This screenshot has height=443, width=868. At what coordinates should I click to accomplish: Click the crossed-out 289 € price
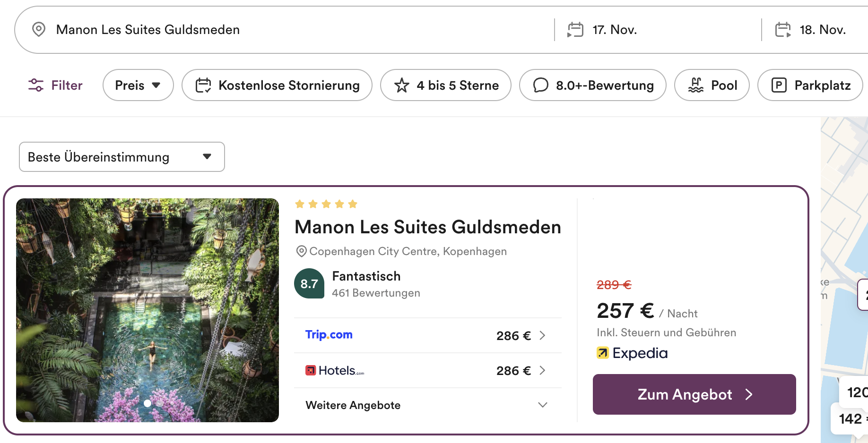point(614,285)
